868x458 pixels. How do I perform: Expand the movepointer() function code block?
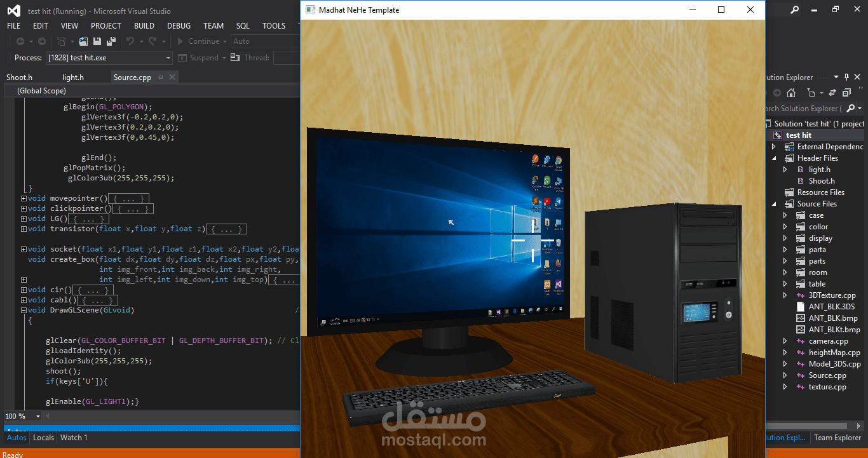click(24, 199)
